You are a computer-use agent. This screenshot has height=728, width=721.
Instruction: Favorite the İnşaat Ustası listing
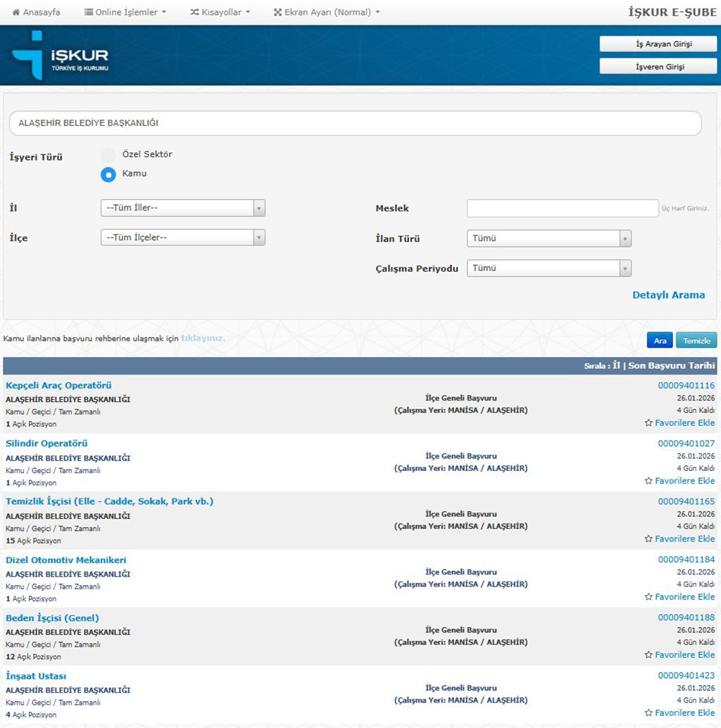point(679,713)
